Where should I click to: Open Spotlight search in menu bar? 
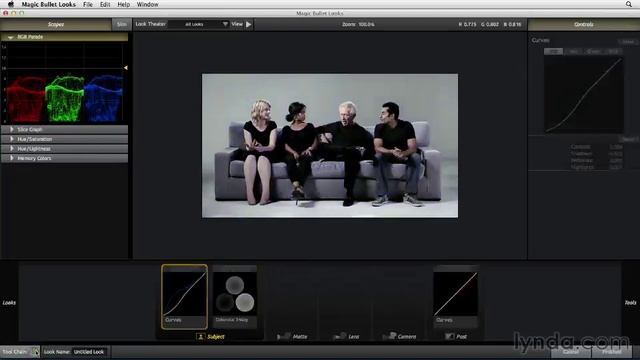point(629,4)
